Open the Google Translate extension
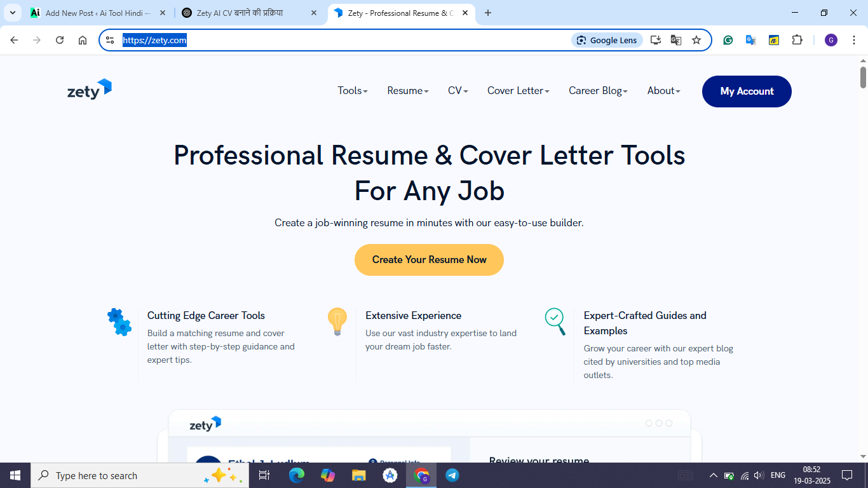Image resolution: width=868 pixels, height=488 pixels. click(x=750, y=40)
